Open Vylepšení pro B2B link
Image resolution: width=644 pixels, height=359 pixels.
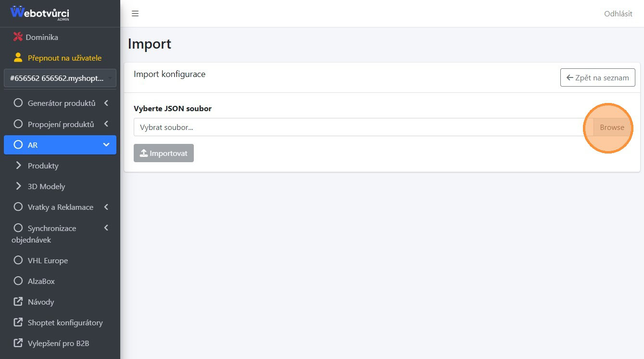coord(60,343)
